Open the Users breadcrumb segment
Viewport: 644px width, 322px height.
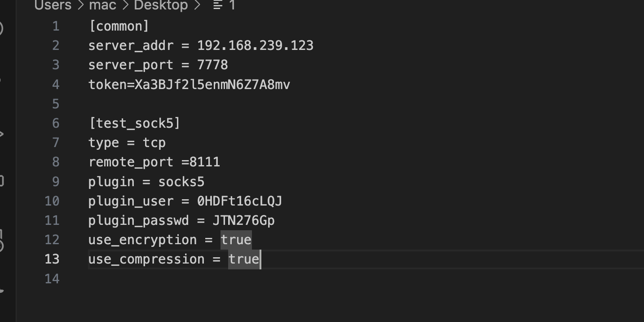53,5
